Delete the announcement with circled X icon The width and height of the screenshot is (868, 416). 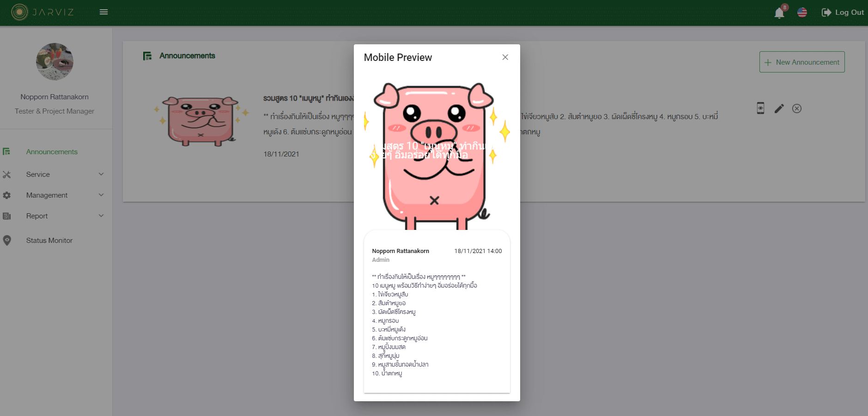click(x=797, y=109)
